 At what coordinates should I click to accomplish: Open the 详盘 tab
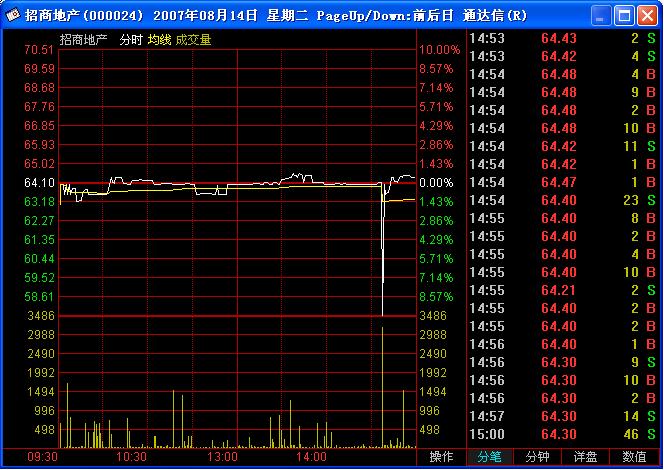pyautogui.click(x=585, y=457)
